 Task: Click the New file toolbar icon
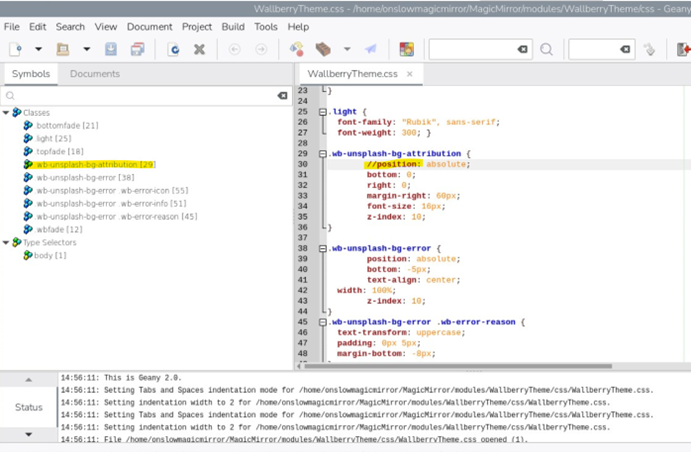click(16, 49)
